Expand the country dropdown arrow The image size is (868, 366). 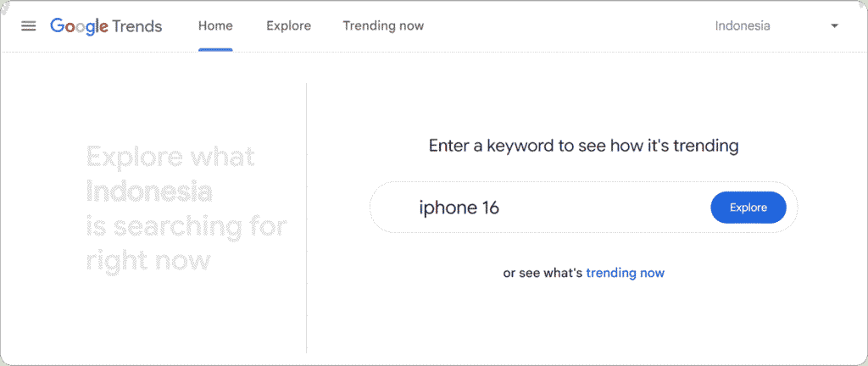pos(834,26)
